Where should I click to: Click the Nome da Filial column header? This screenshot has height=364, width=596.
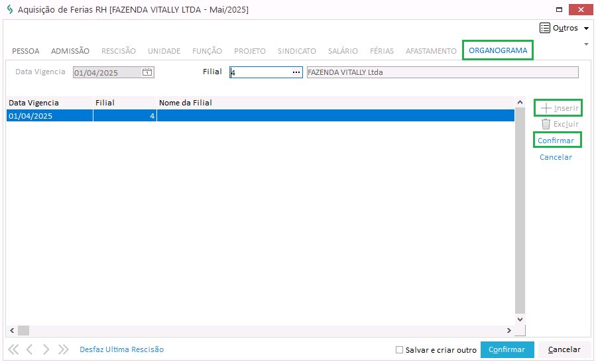(x=335, y=103)
